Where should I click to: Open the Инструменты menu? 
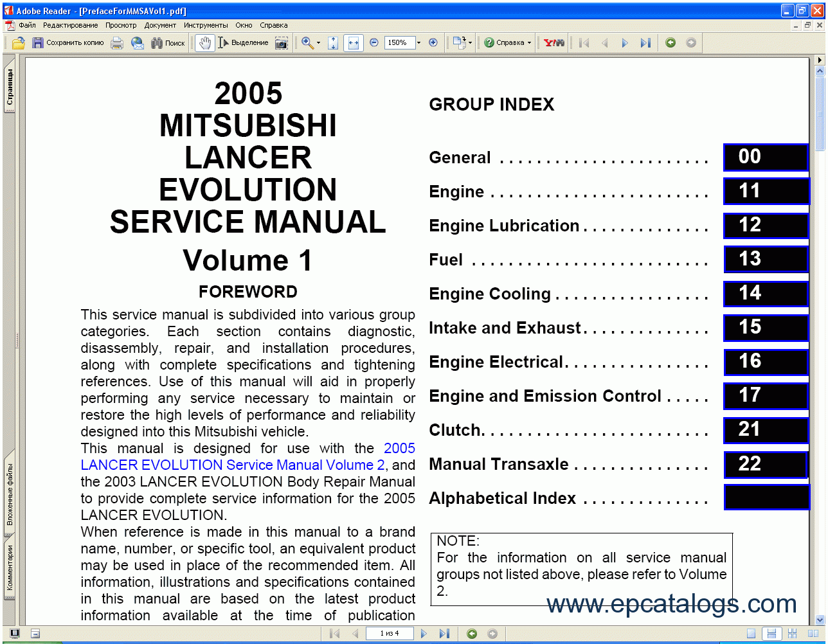click(x=206, y=25)
